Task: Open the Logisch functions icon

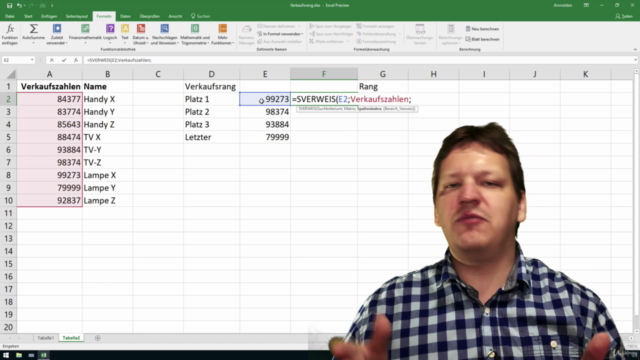Action: coord(110,29)
